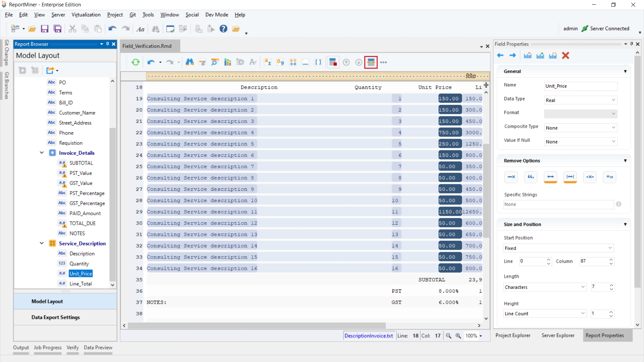The height and width of the screenshot is (362, 644).
Task: Click the Data Export Settings button
Action: [x=56, y=317]
